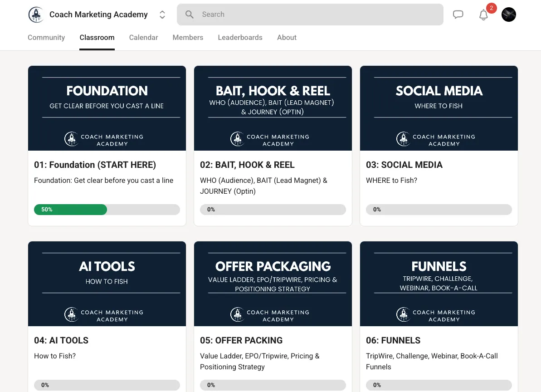
Task: Open the Leaderboards tab
Action: point(240,37)
